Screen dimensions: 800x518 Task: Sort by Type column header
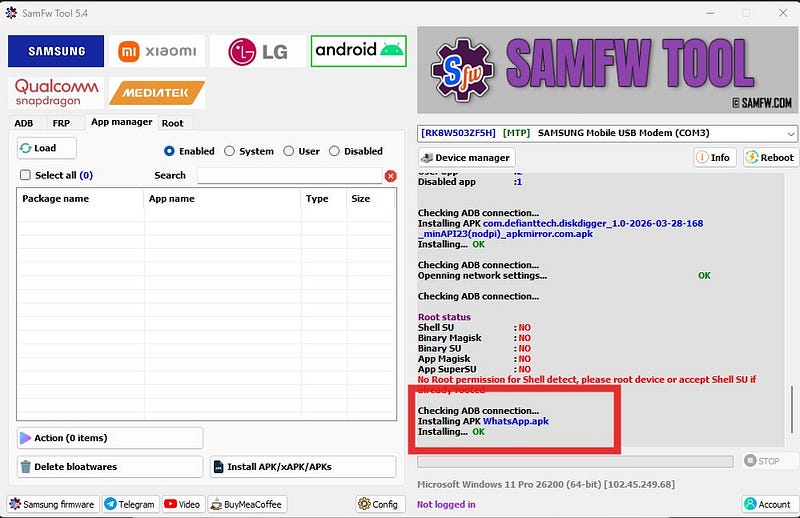click(x=323, y=199)
